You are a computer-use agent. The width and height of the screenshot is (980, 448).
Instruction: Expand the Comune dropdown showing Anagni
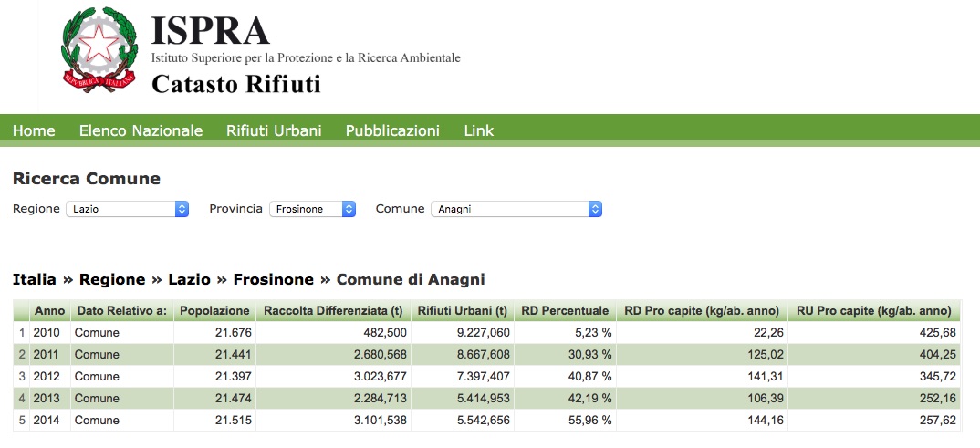pos(516,209)
